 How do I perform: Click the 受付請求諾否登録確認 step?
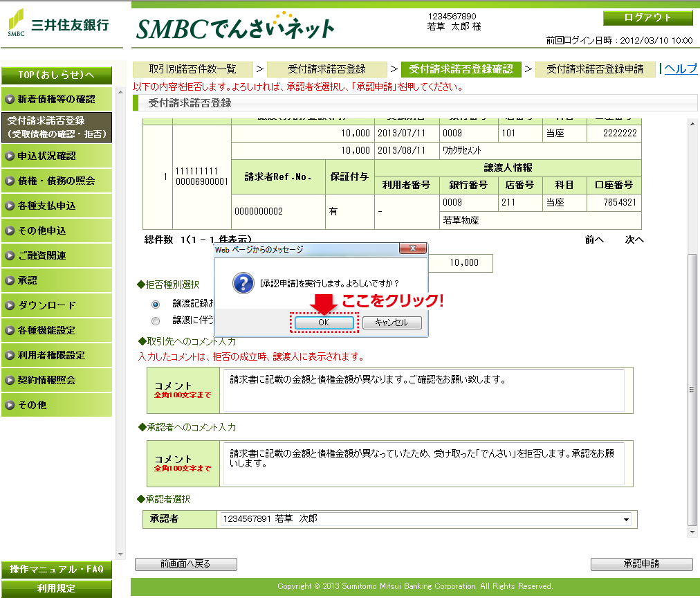[461, 69]
